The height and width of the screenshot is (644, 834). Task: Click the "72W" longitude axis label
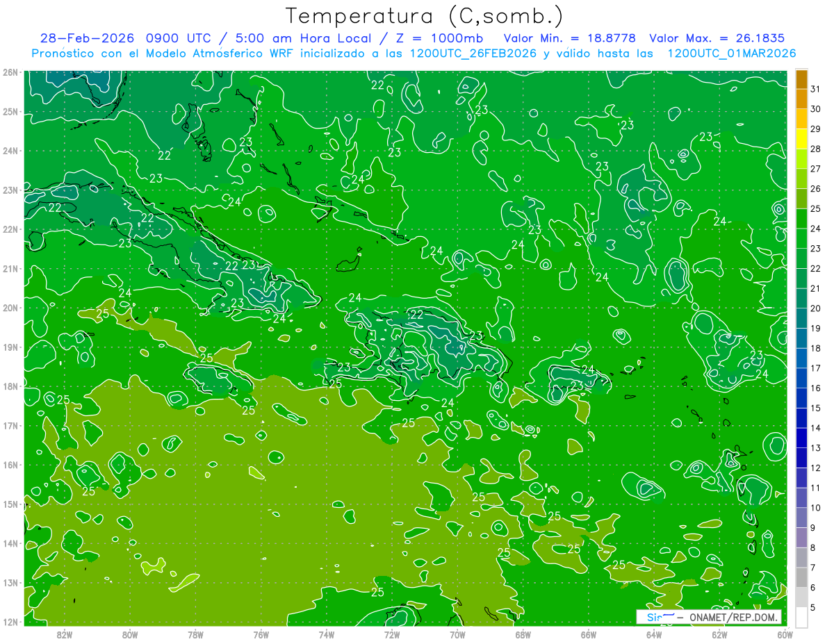pyautogui.click(x=392, y=634)
